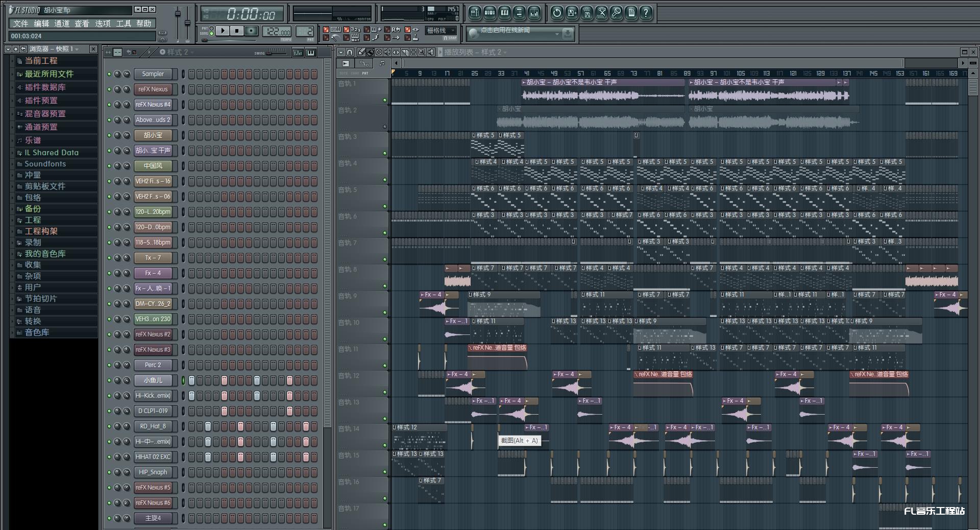The width and height of the screenshot is (980, 530).
Task: Select the mute tool in playlist toolbar
Action: (387, 52)
